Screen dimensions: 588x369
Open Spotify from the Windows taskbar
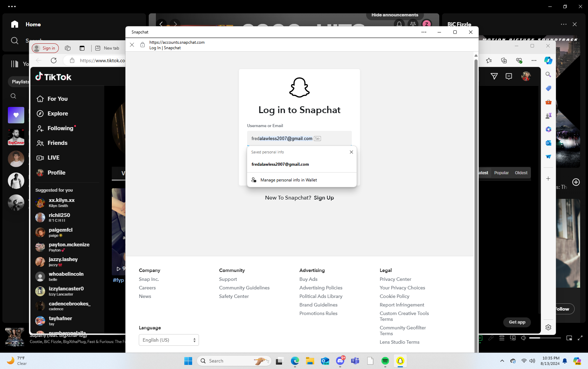(385, 361)
